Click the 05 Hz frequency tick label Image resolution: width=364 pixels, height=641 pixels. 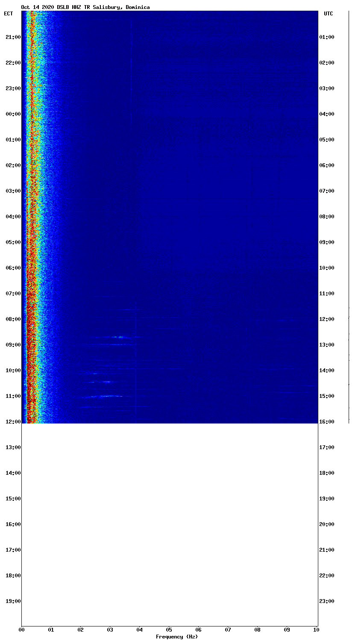pos(169,630)
